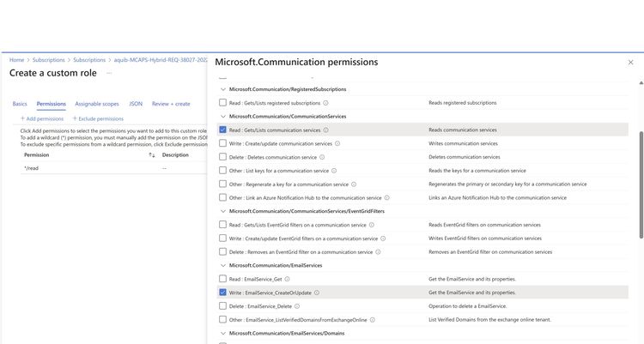Check Delete EmailService_Delete permission
The width and height of the screenshot is (644, 344).
coord(222,305)
